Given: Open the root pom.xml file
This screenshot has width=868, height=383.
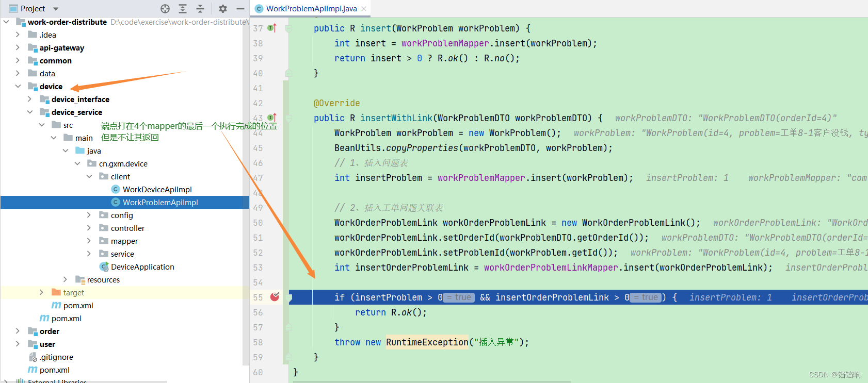Looking at the screenshot, I should coord(54,370).
